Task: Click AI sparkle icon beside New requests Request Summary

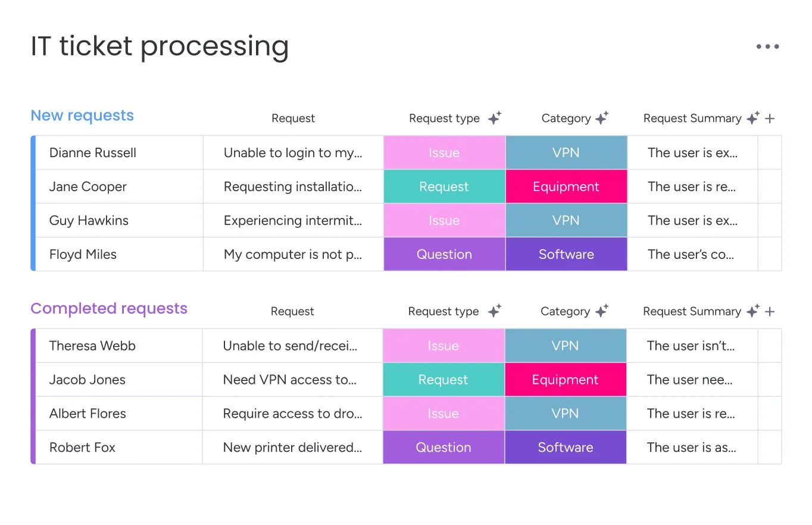Action: click(x=753, y=118)
